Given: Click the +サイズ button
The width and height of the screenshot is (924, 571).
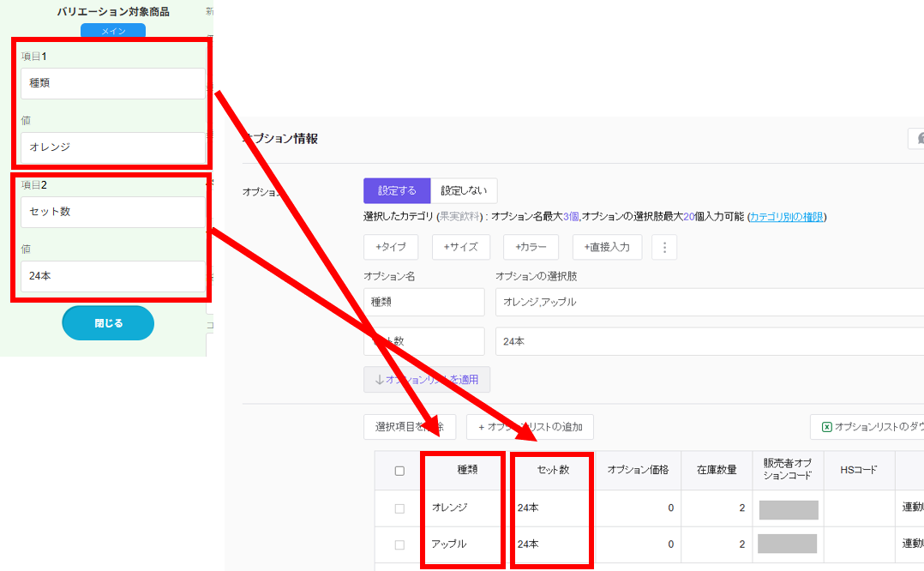Looking at the screenshot, I should [x=460, y=247].
